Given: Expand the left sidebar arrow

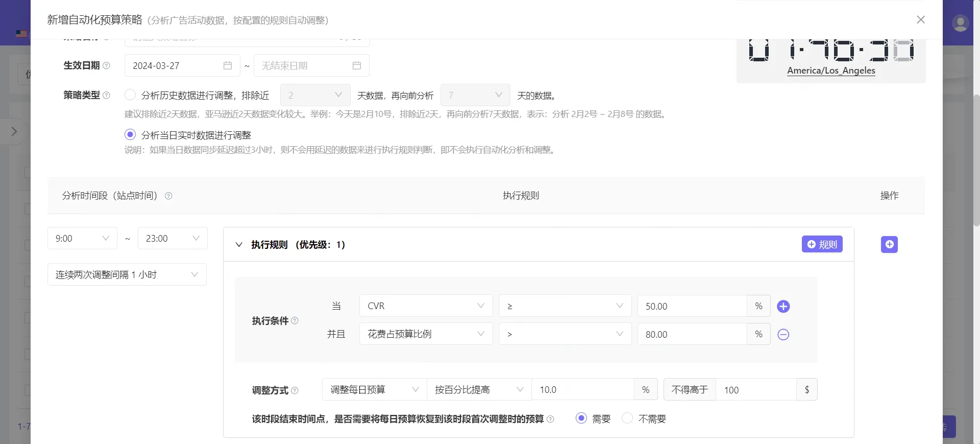Looking at the screenshot, I should [14, 131].
